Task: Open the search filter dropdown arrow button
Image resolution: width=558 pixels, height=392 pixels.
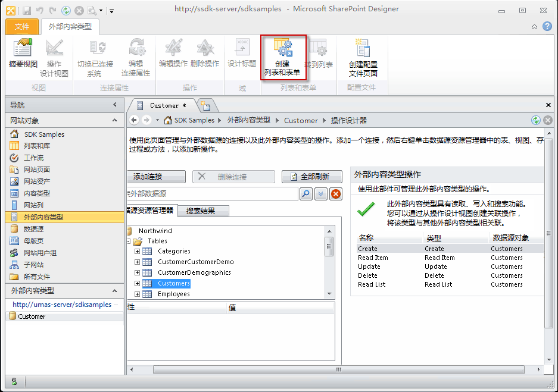Action: (321, 194)
